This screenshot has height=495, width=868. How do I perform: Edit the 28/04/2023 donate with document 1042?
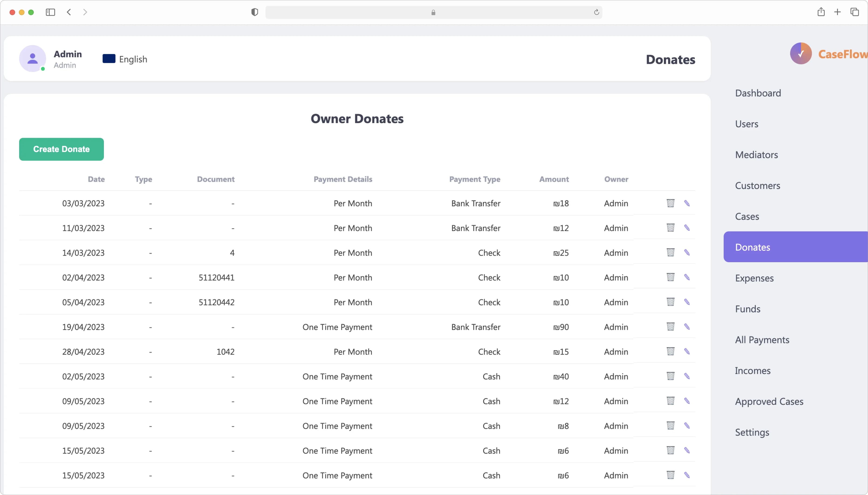(687, 351)
